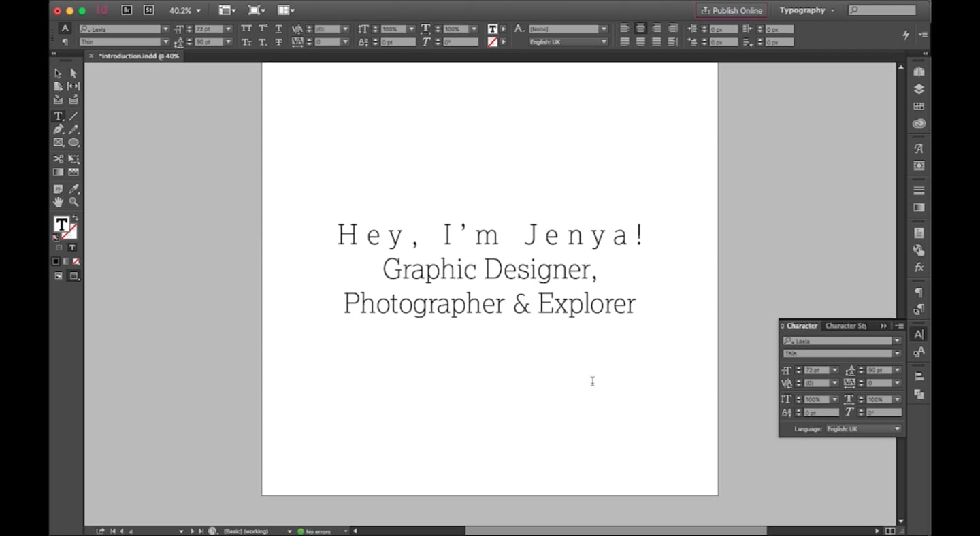Open the Effects (fx) panel
Screen dimensions: 980x536
coord(919,267)
